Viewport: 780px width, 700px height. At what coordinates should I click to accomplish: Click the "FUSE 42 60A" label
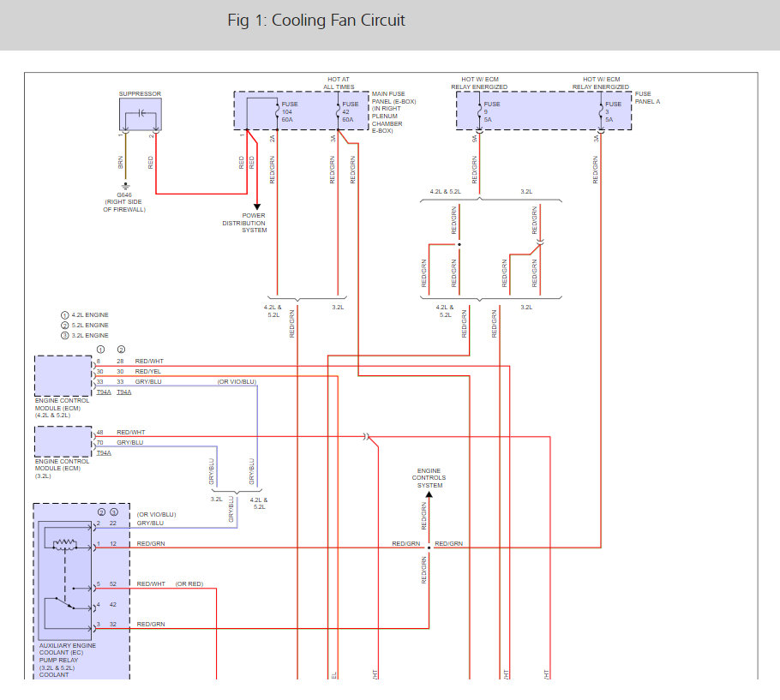point(351,112)
